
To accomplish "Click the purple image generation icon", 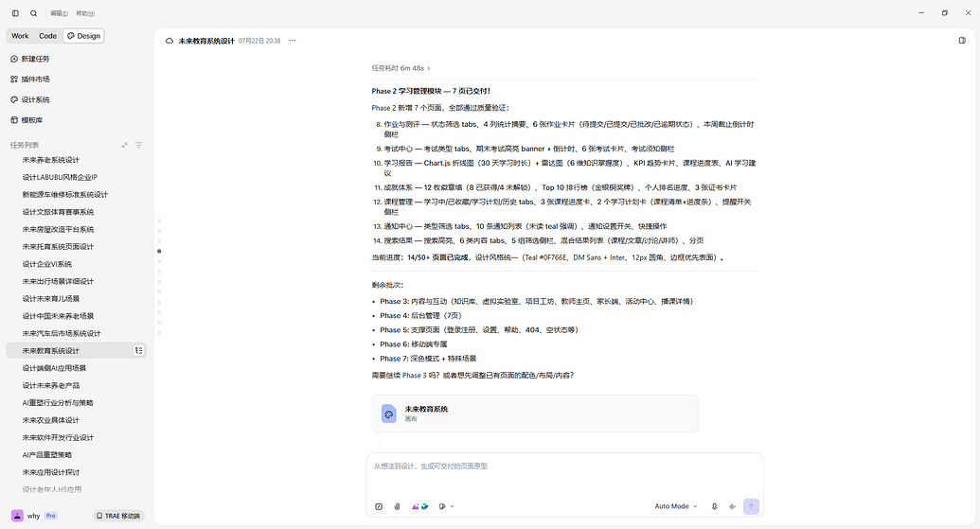I will [x=415, y=506].
